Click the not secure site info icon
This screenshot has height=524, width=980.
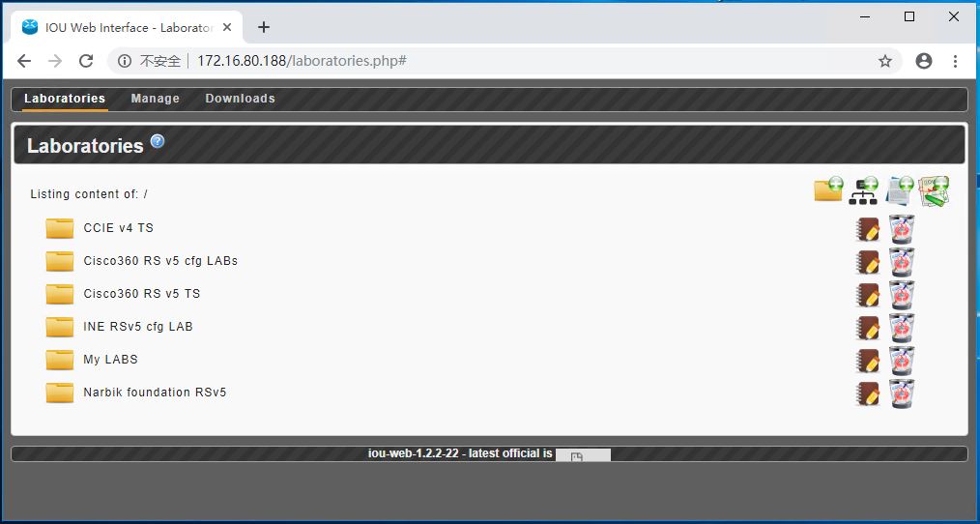[x=125, y=61]
